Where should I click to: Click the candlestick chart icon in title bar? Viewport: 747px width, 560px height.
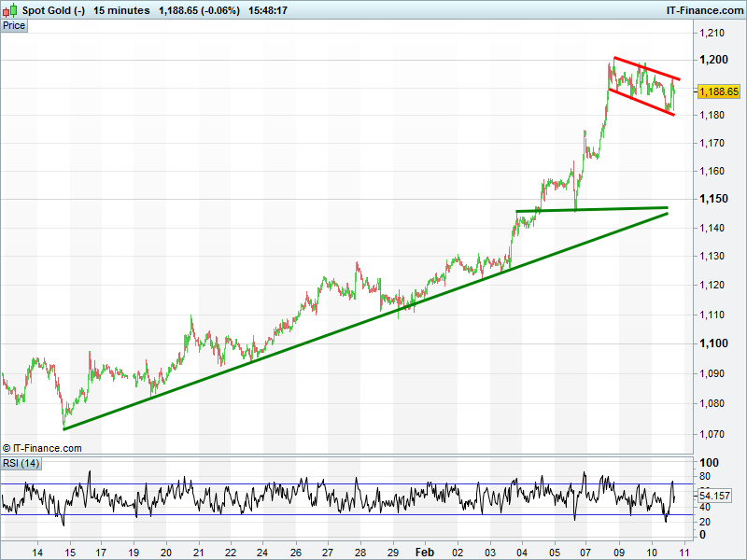tap(10, 10)
